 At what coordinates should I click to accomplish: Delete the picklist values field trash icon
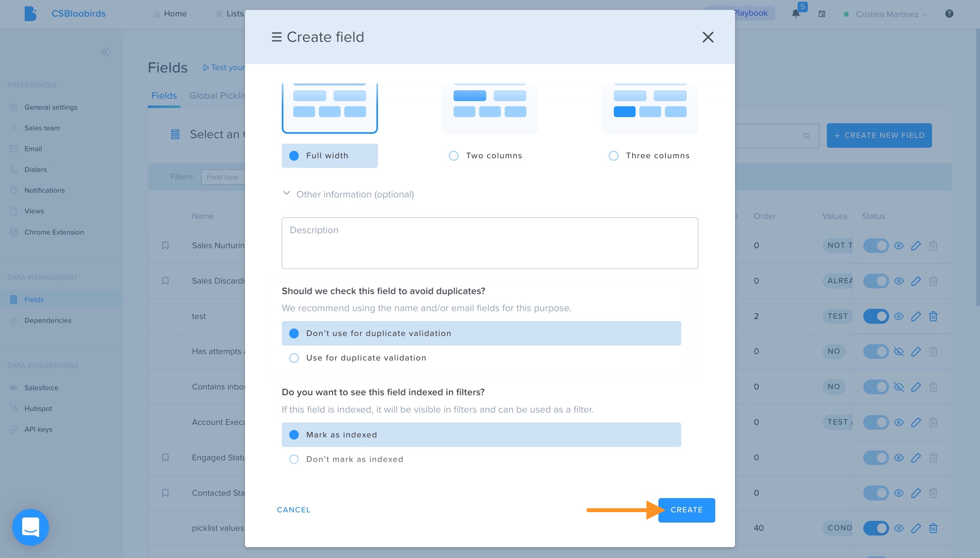click(x=933, y=528)
